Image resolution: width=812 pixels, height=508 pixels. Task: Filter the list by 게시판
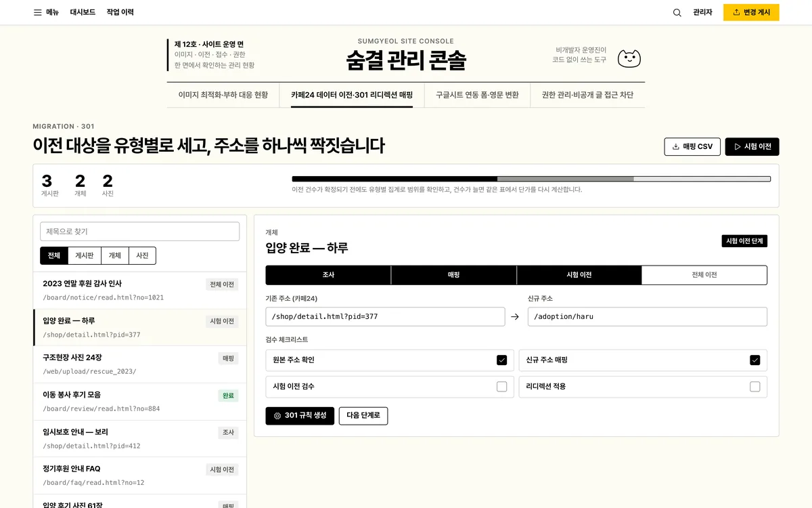85,255
